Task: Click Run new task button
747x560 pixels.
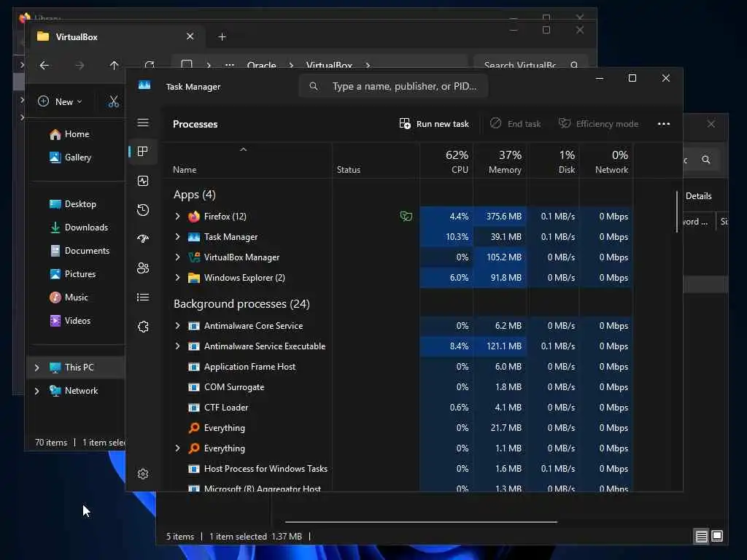Action: click(434, 124)
